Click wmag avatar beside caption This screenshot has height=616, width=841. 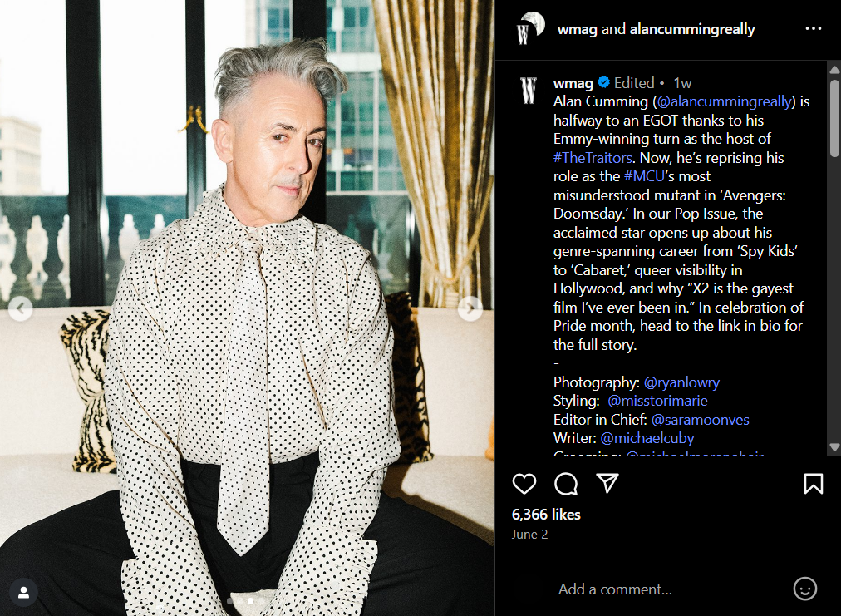[x=529, y=90]
